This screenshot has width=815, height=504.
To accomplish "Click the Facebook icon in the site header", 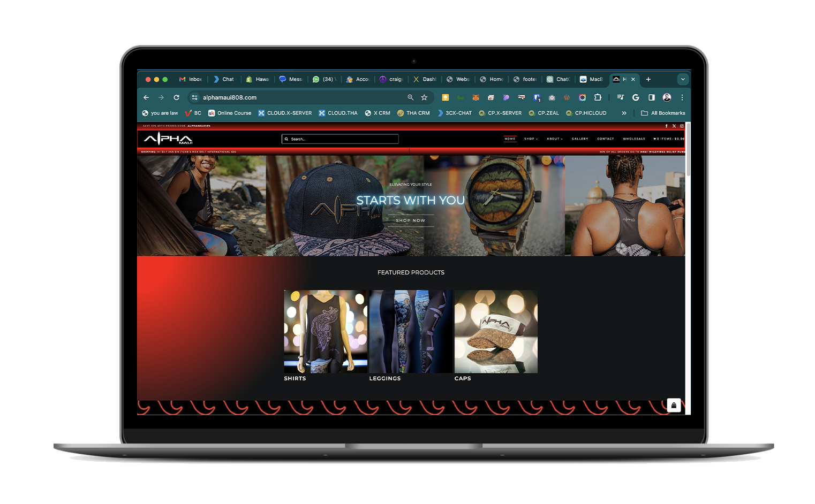I will [x=666, y=126].
